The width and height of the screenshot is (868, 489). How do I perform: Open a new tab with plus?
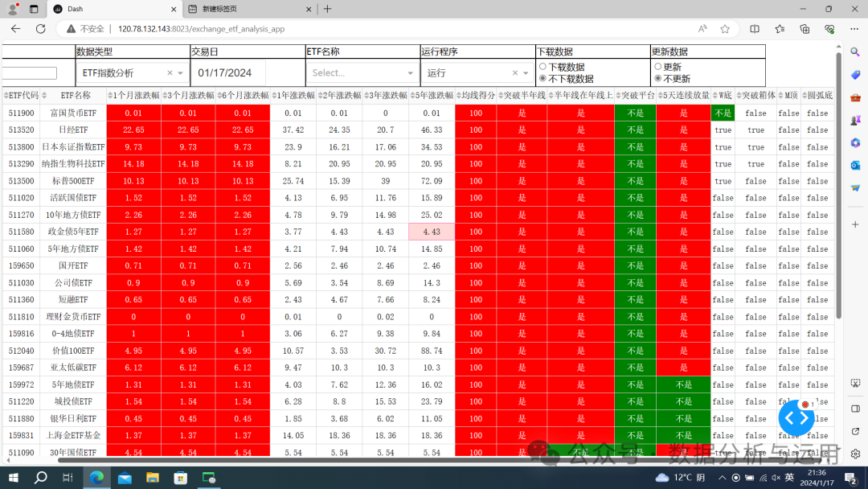[327, 9]
